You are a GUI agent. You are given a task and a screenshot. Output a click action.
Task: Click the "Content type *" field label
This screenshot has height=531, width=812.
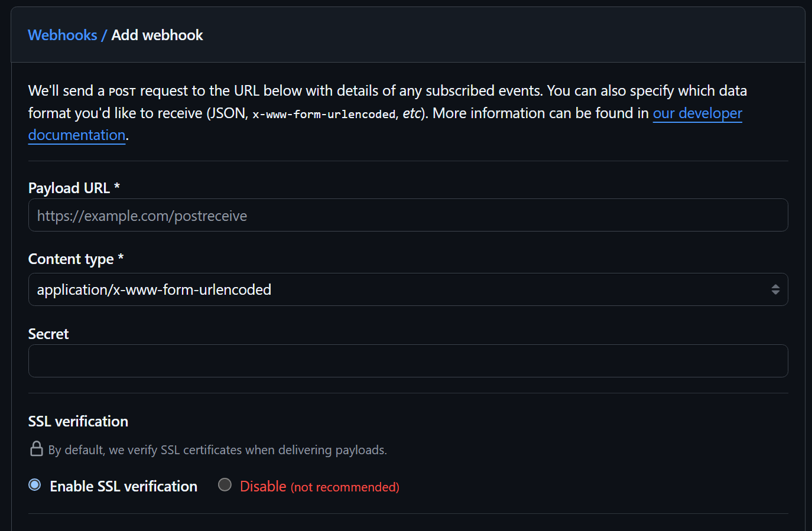pyautogui.click(x=76, y=259)
